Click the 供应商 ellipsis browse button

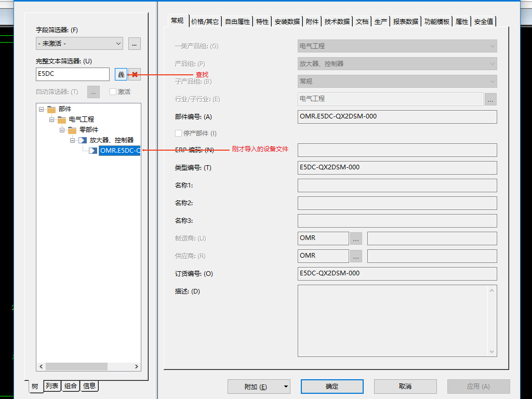click(355, 256)
